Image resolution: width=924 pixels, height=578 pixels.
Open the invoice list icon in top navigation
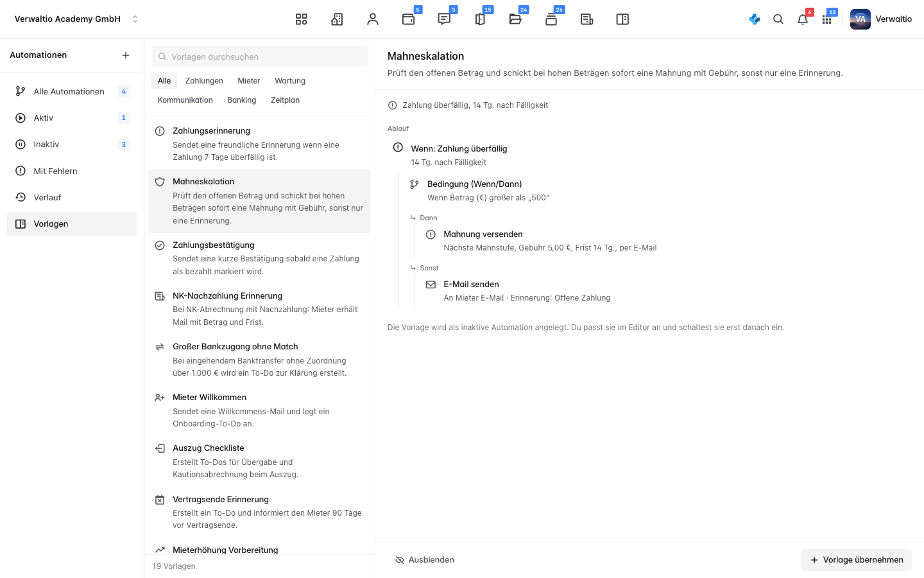(586, 19)
